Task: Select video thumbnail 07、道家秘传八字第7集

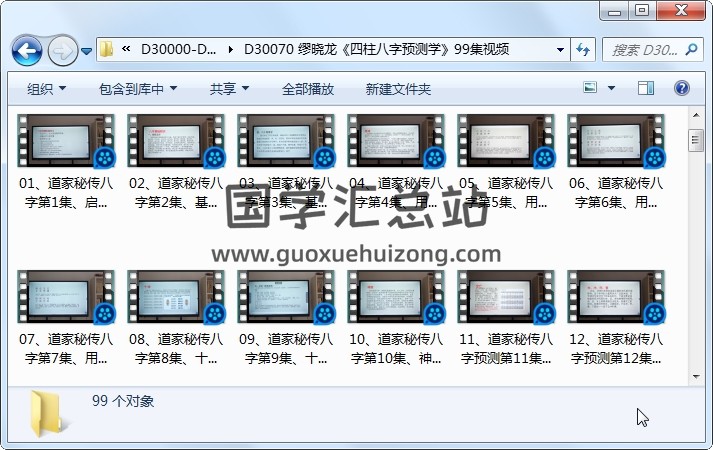Action: tap(66, 297)
